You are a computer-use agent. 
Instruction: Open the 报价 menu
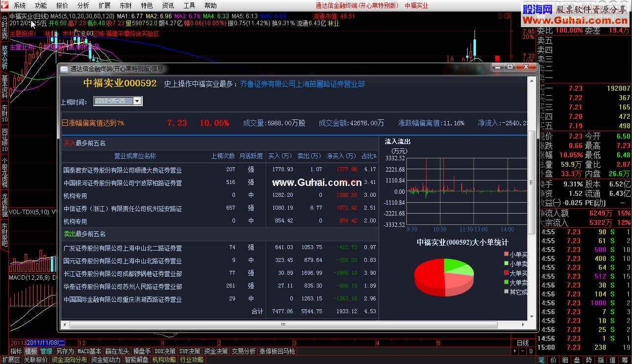pos(62,5)
